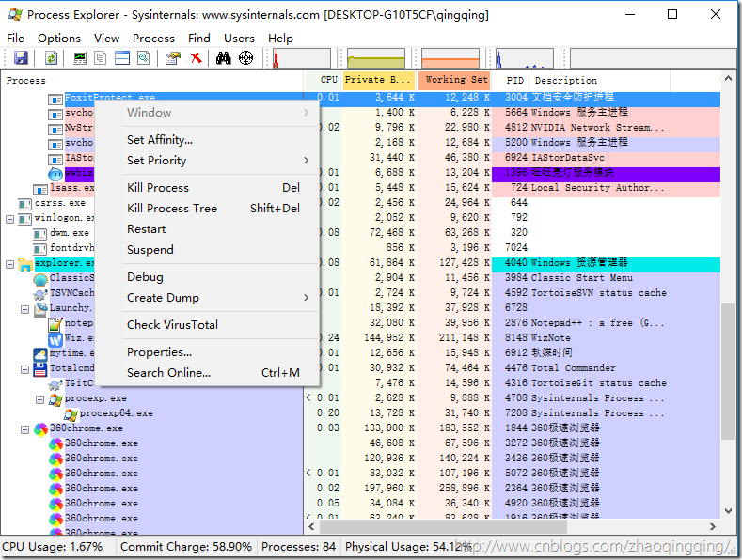Open the Users menu
The width and height of the screenshot is (742, 560).
pyautogui.click(x=239, y=39)
